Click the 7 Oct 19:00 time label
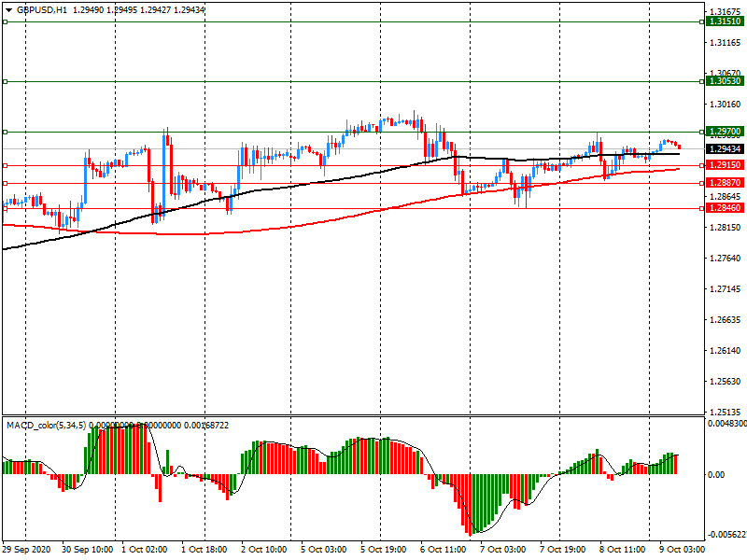 click(x=563, y=550)
